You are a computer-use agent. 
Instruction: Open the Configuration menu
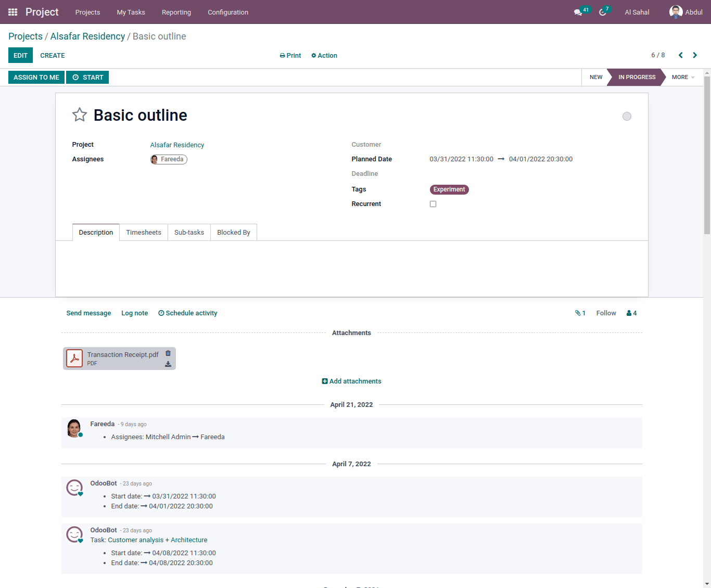228,12
